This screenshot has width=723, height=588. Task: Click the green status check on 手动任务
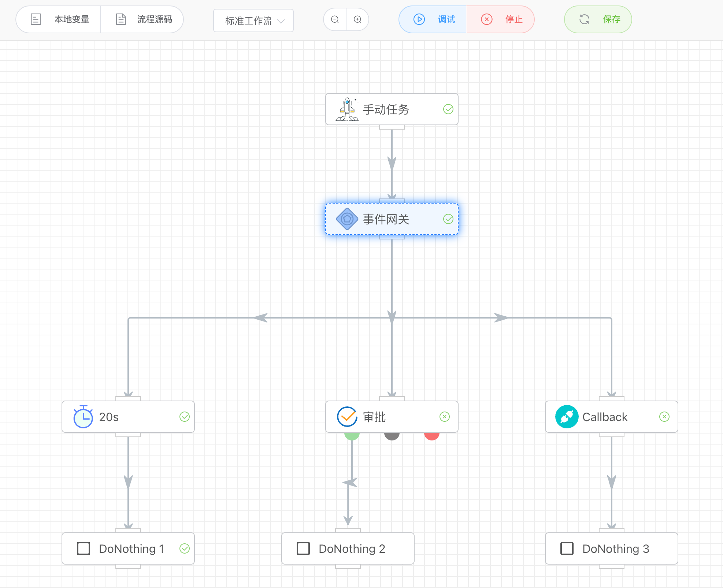tap(448, 109)
